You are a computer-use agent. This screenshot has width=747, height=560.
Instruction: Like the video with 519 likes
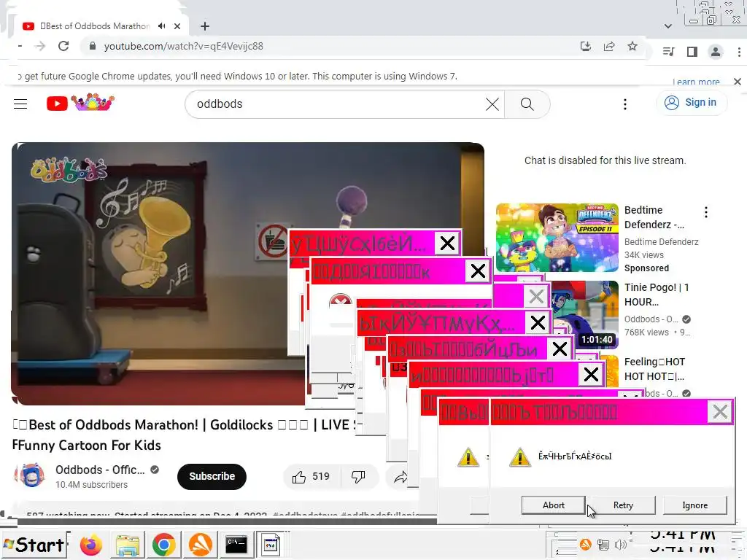point(312,477)
